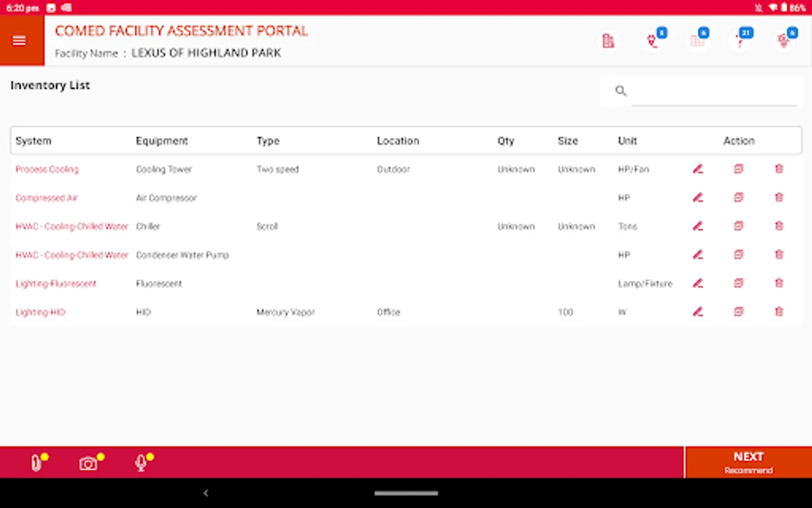Copy the Process Cooling row
The height and width of the screenshot is (508, 812).
click(739, 169)
